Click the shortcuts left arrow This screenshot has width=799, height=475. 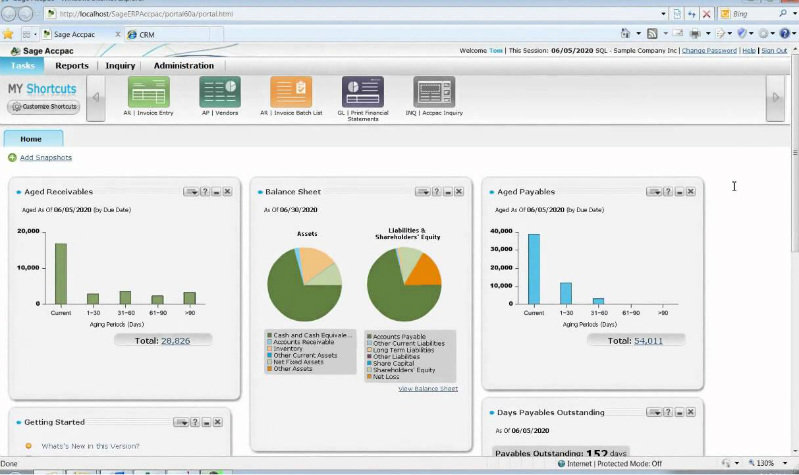point(96,98)
